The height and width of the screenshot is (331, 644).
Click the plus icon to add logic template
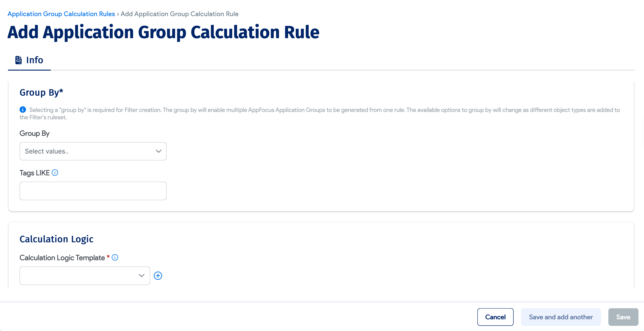coord(158,276)
